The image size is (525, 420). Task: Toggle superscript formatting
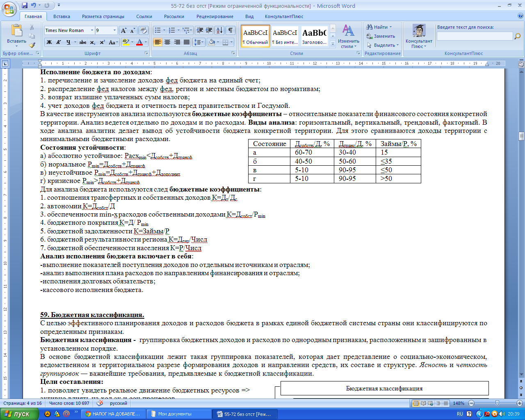pyautogui.click(x=102, y=42)
